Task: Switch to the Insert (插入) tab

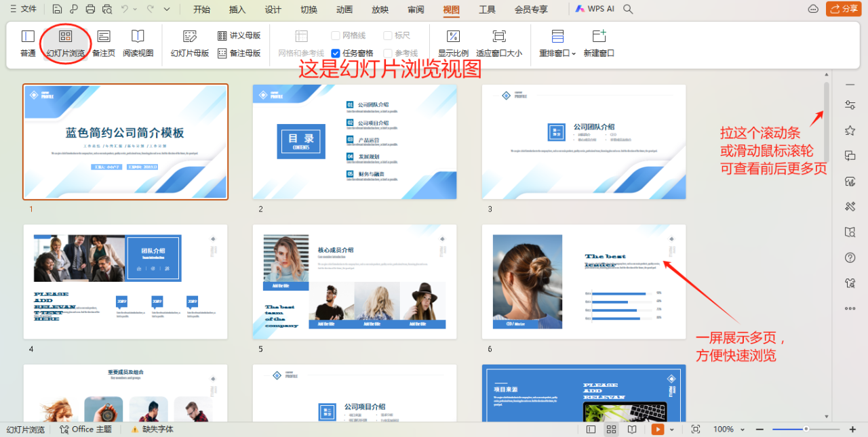Action: point(237,9)
